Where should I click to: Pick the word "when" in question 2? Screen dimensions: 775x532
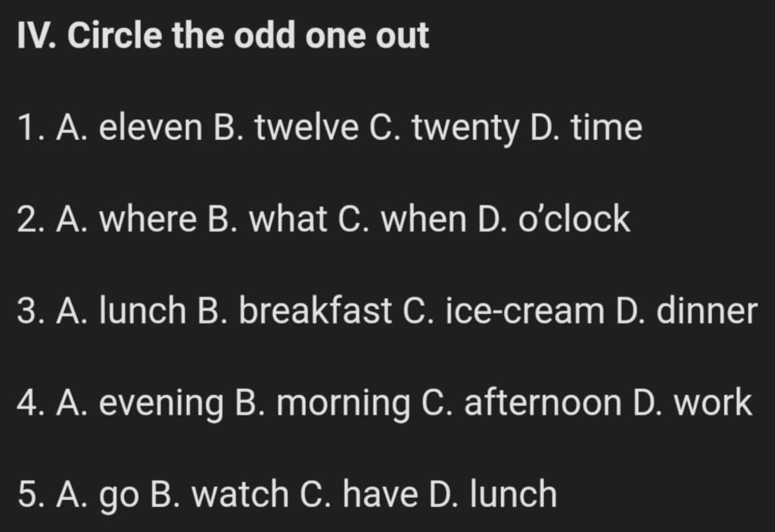pos(424,219)
